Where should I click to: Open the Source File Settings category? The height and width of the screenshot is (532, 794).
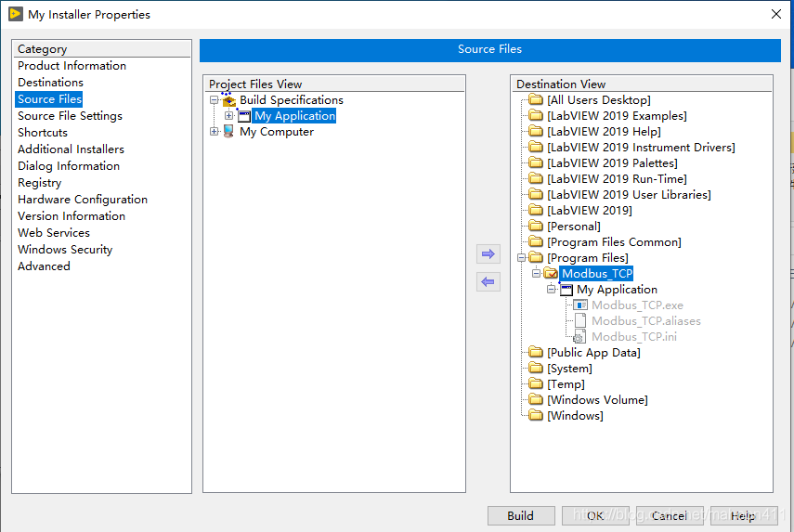pos(70,116)
